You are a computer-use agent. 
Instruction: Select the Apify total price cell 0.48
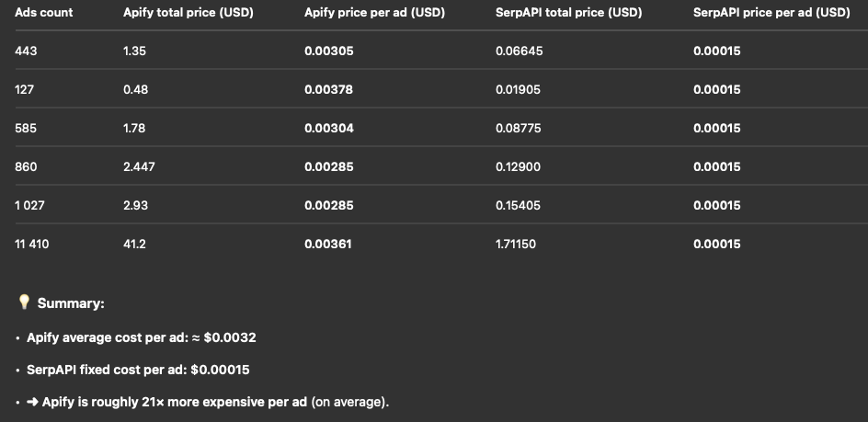click(135, 90)
